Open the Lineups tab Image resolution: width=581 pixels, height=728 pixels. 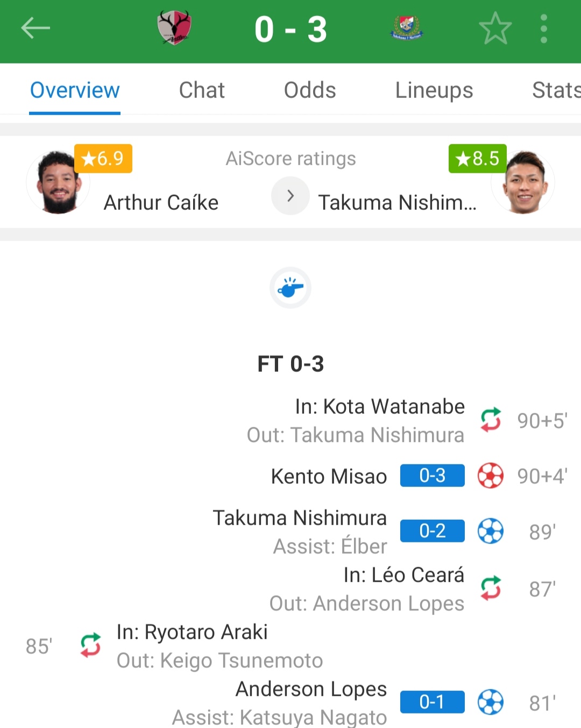tap(434, 90)
